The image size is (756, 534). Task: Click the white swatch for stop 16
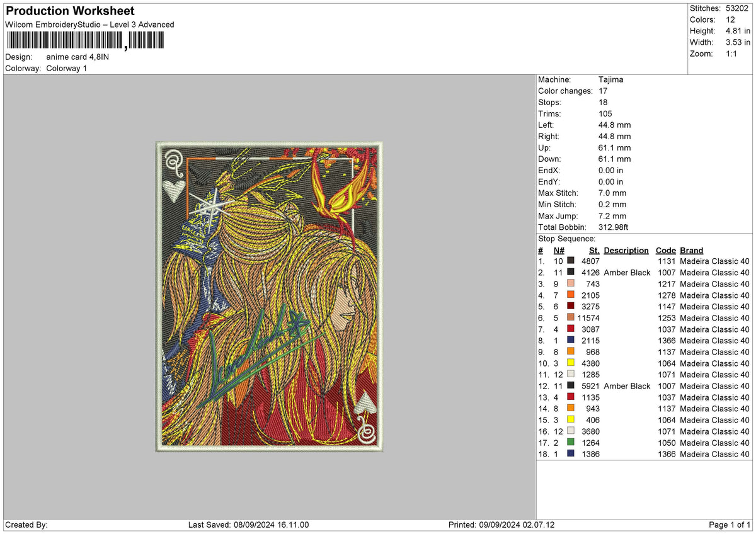tap(571, 431)
